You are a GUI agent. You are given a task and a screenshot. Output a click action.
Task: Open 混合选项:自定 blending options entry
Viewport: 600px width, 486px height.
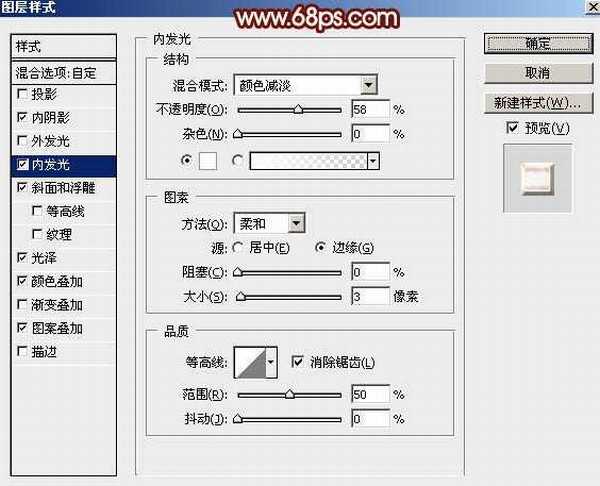(x=62, y=72)
